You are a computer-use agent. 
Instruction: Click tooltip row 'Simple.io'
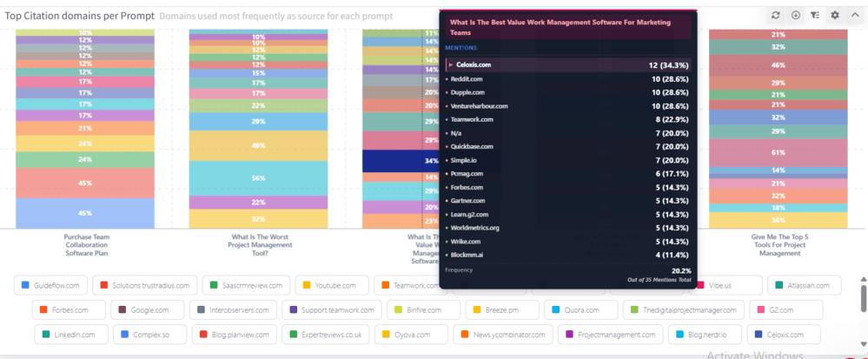pyautogui.click(x=568, y=160)
